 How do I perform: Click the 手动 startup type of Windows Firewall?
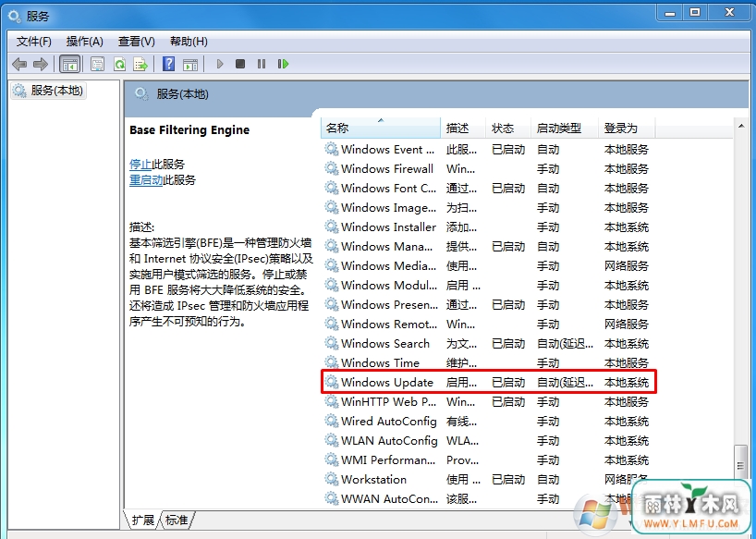(548, 169)
